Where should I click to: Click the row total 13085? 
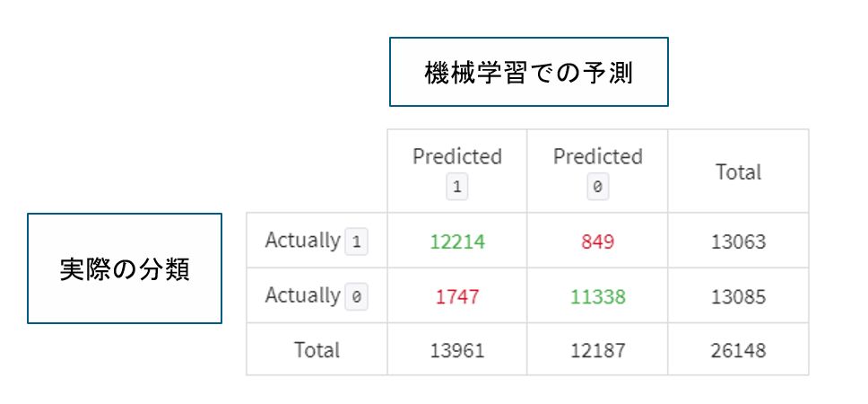coord(739,297)
